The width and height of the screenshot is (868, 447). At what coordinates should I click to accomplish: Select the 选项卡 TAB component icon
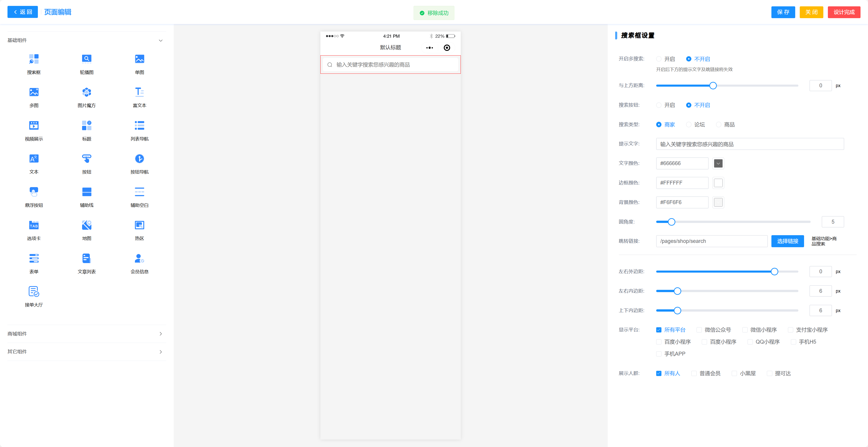pos(34,225)
